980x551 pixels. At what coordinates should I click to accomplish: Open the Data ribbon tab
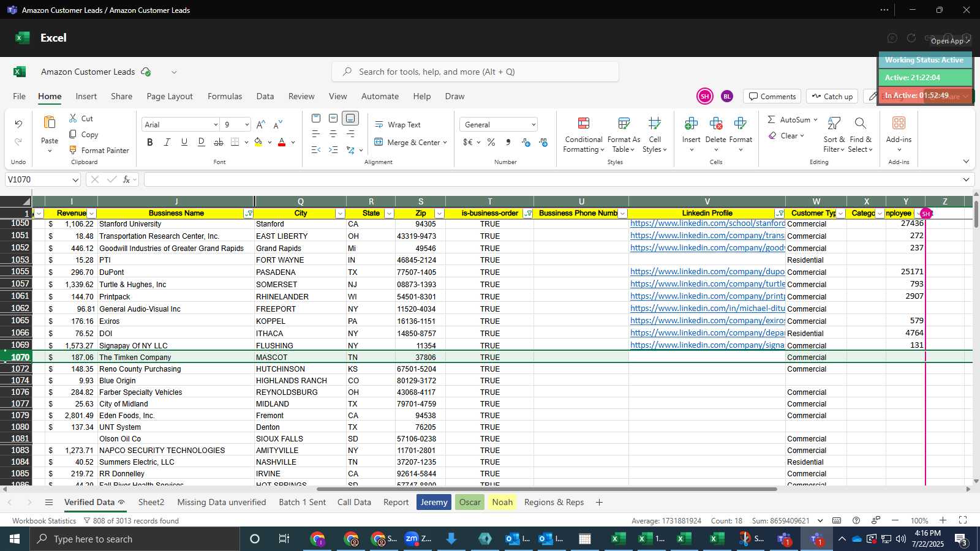(265, 96)
